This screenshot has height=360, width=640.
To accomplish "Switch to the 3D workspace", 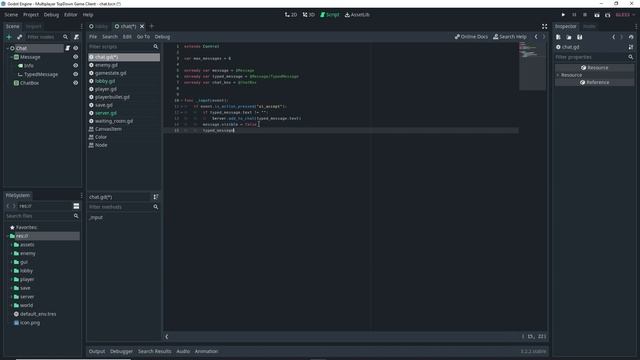I will (x=309, y=15).
